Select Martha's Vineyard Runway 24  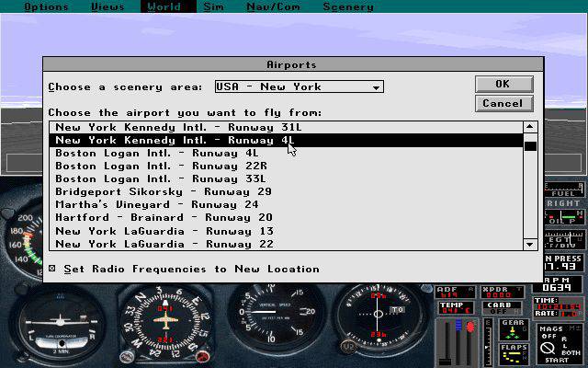[x=286, y=204]
